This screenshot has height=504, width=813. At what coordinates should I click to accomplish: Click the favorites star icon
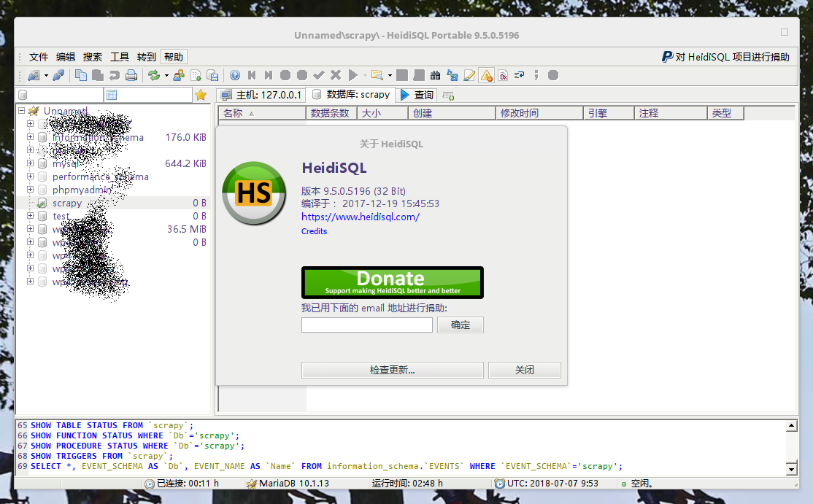click(201, 95)
